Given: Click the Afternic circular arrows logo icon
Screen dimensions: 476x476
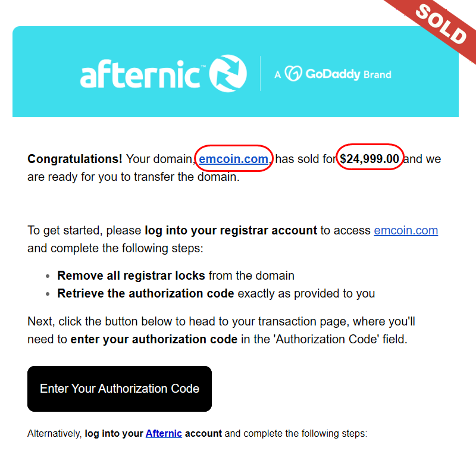Looking at the screenshot, I should (228, 73).
